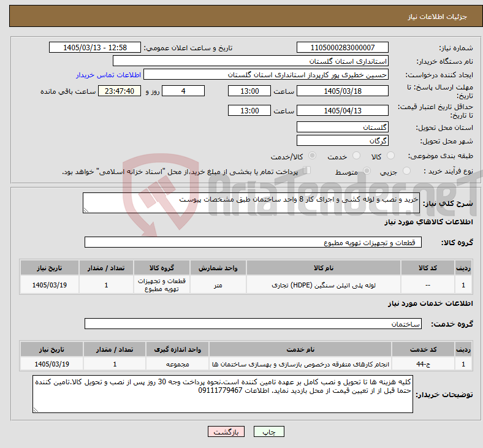
Task: Click the service unit cell مجموعه
Action: tap(177, 364)
